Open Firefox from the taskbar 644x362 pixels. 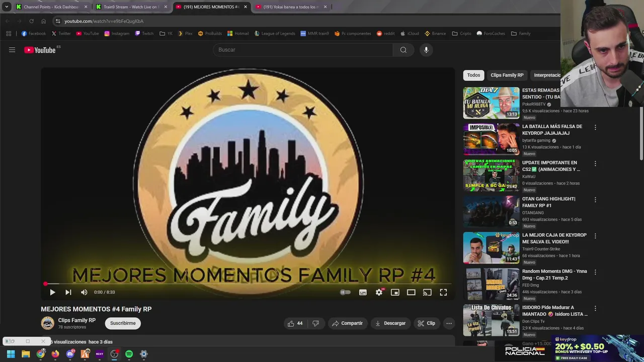coord(55,354)
